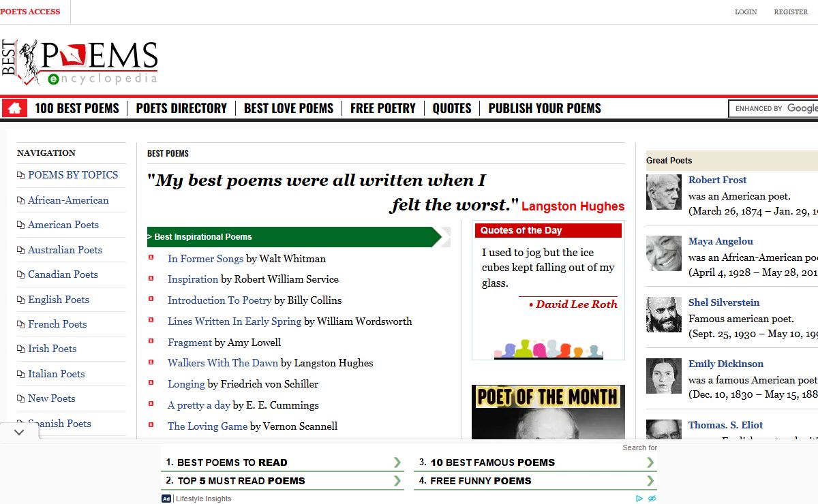Open Quotes menu item

click(452, 108)
